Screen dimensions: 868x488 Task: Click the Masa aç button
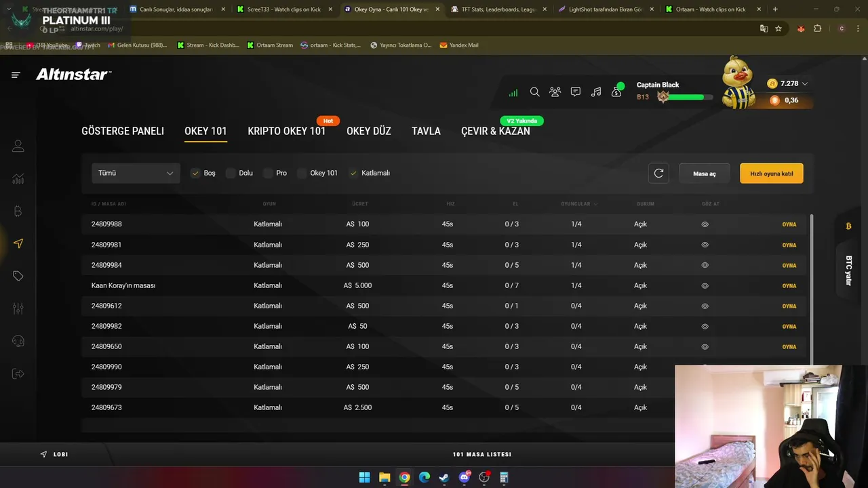point(705,174)
